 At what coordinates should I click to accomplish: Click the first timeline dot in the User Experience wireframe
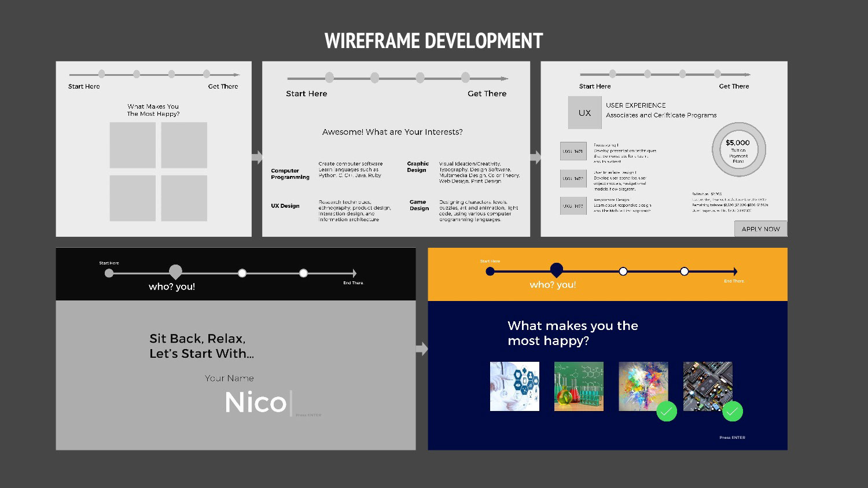pos(612,74)
